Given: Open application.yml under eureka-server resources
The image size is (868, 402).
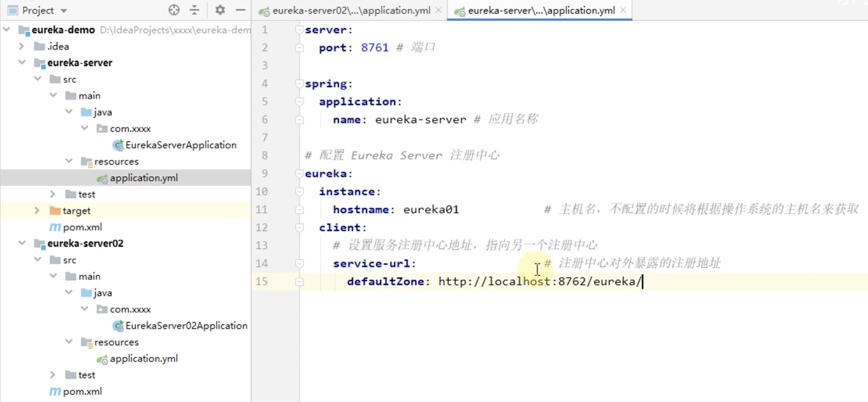Looking at the screenshot, I should pyautogui.click(x=144, y=178).
